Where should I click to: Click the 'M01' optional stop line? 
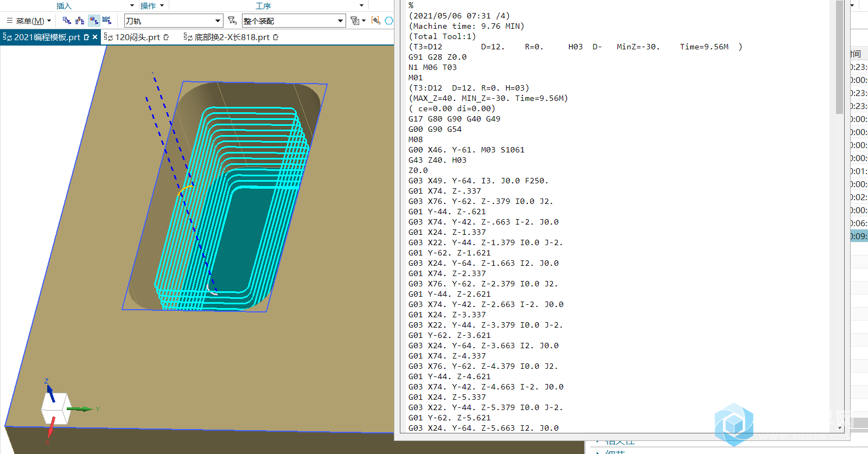[416, 78]
